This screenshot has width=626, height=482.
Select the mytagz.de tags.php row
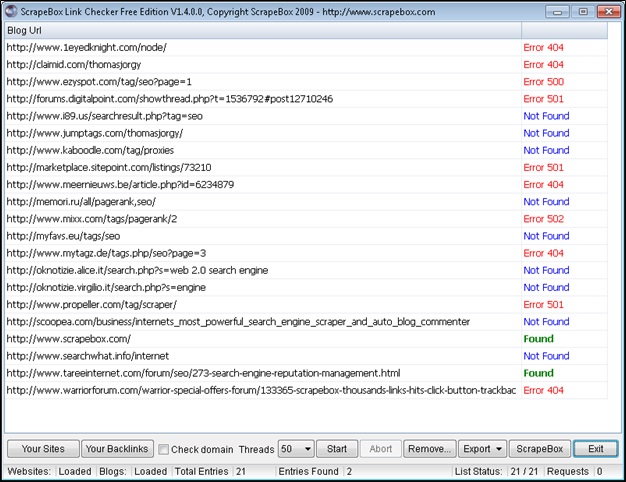(306, 254)
